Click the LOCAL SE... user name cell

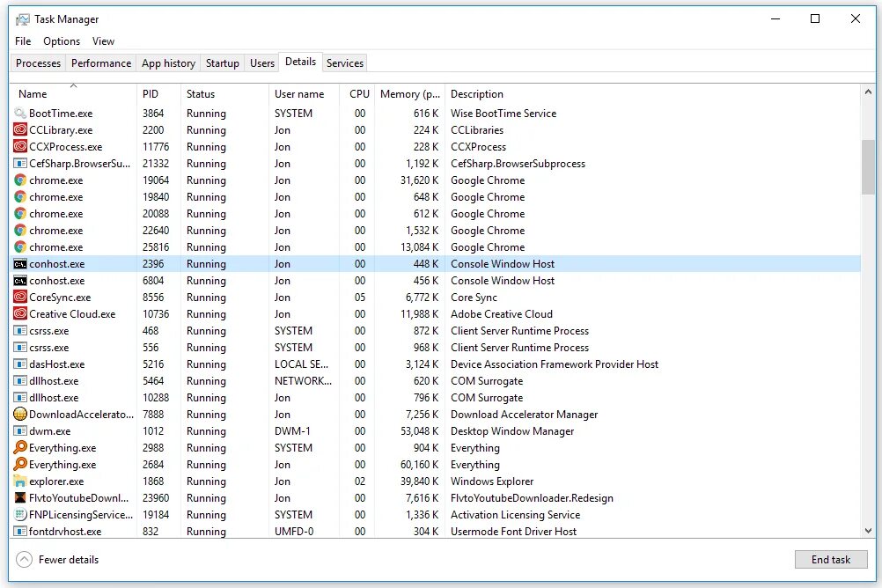302,364
